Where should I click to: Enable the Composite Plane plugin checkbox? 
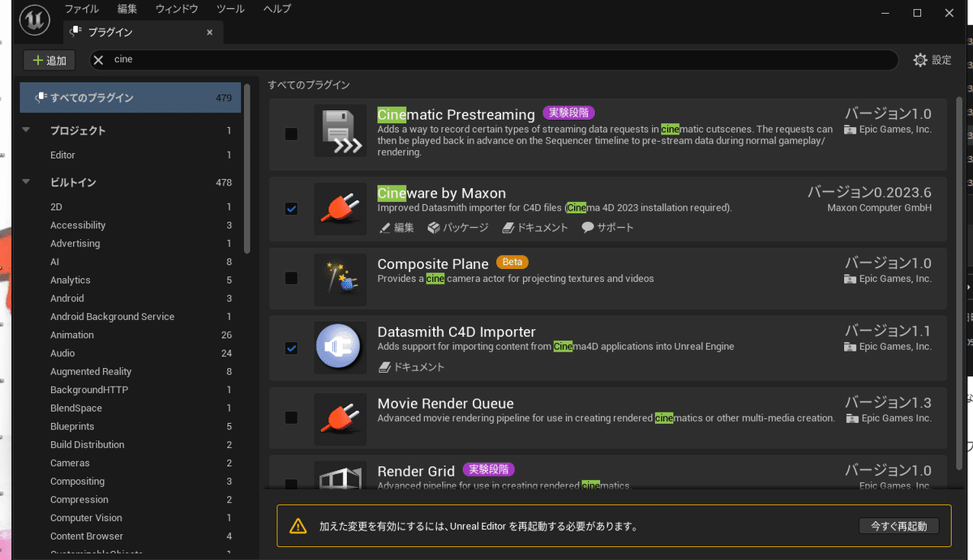pyautogui.click(x=291, y=278)
